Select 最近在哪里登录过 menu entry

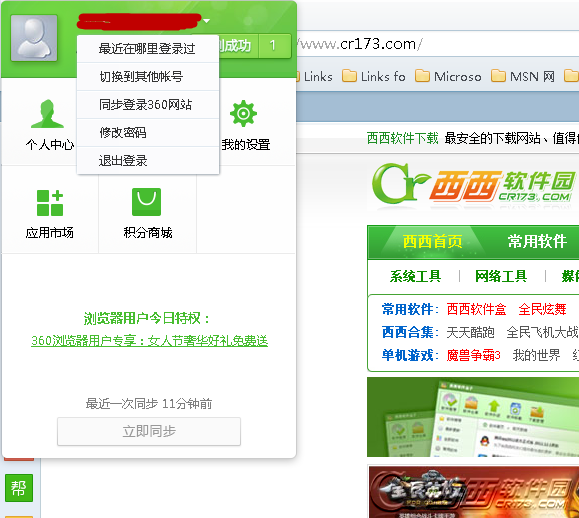tap(148, 49)
